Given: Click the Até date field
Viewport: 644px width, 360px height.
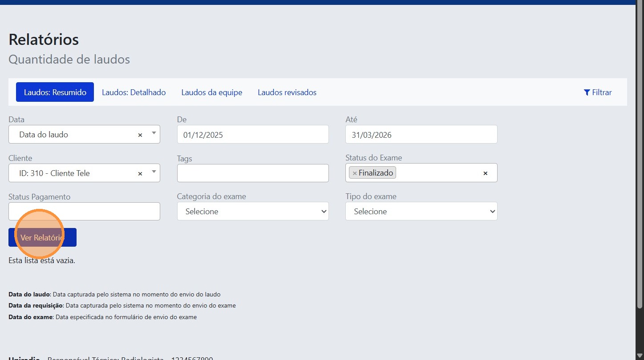Looking at the screenshot, I should click(x=421, y=135).
